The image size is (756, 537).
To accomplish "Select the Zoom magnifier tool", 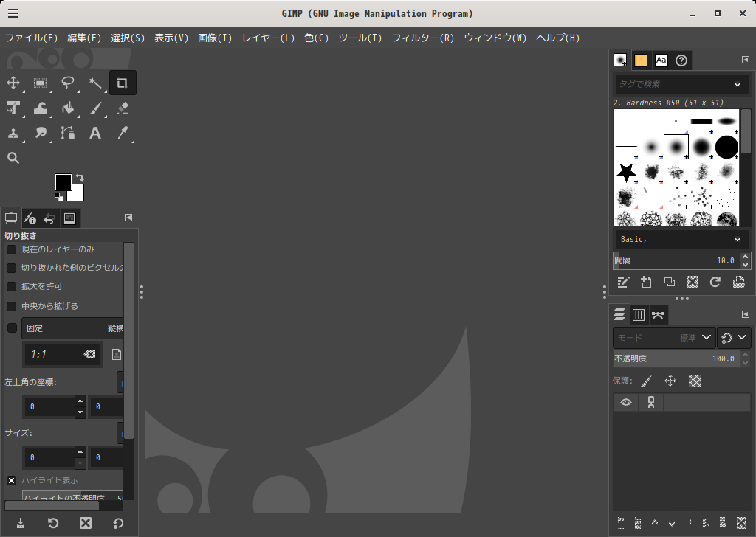I will pos(13,158).
